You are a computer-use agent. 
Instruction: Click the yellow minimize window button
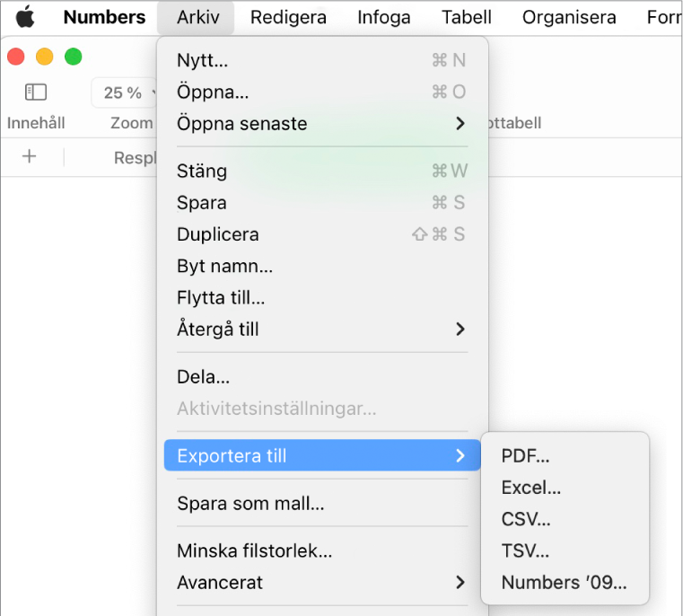point(45,57)
